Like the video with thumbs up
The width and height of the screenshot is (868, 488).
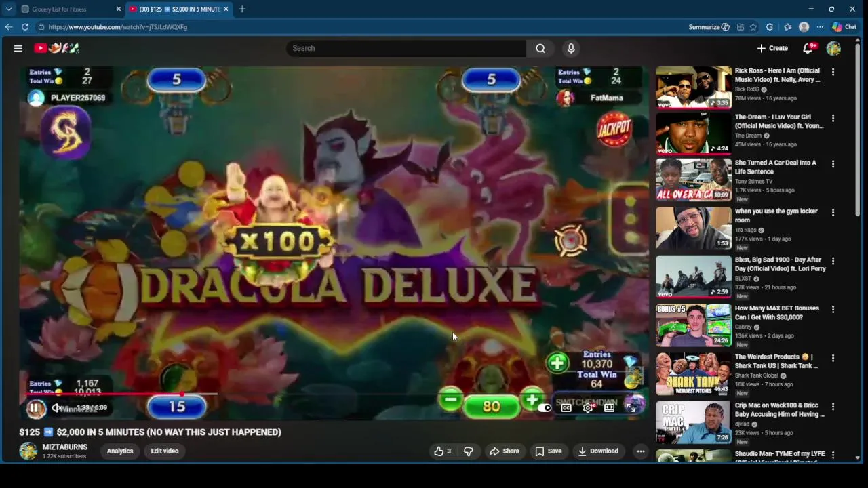tap(443, 451)
